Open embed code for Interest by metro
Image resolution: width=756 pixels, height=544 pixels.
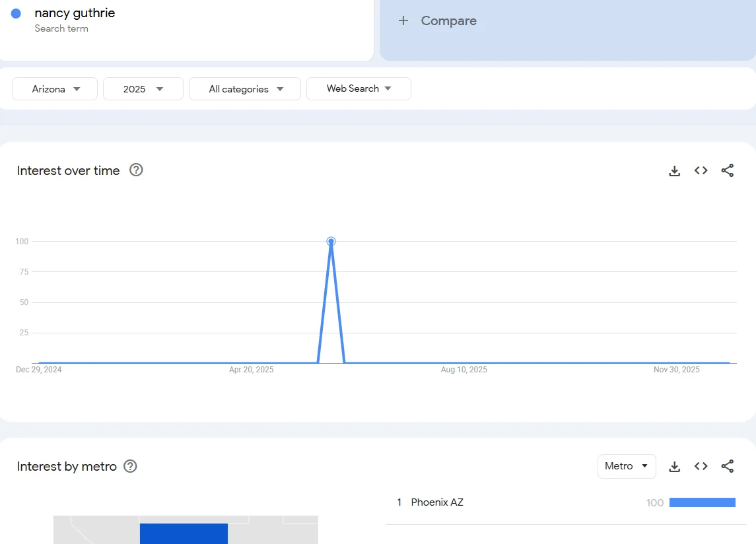tap(701, 467)
